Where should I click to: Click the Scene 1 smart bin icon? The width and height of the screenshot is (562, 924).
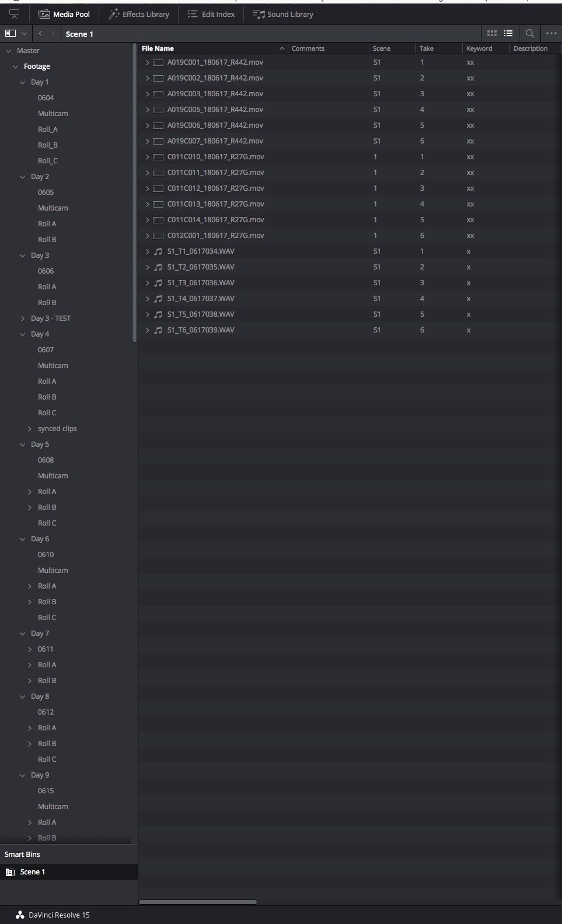click(10, 872)
